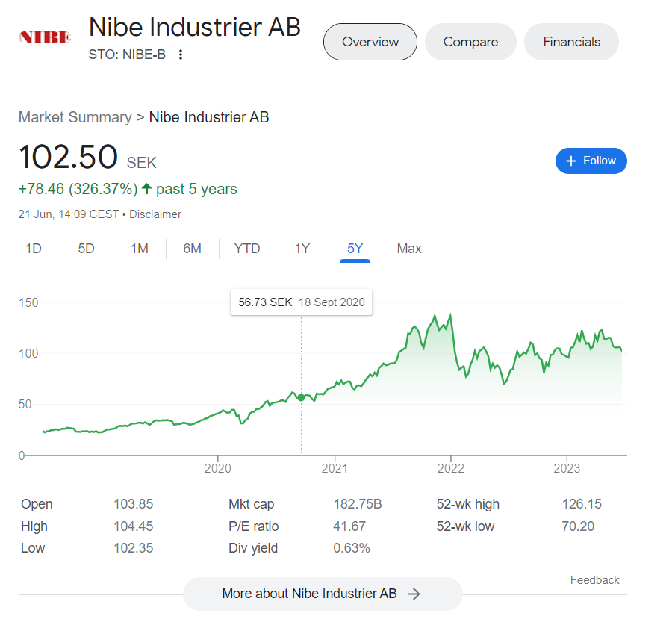Follow Nibe Industrier AB stock
Image resolution: width=672 pixels, height=625 pixels.
(591, 161)
